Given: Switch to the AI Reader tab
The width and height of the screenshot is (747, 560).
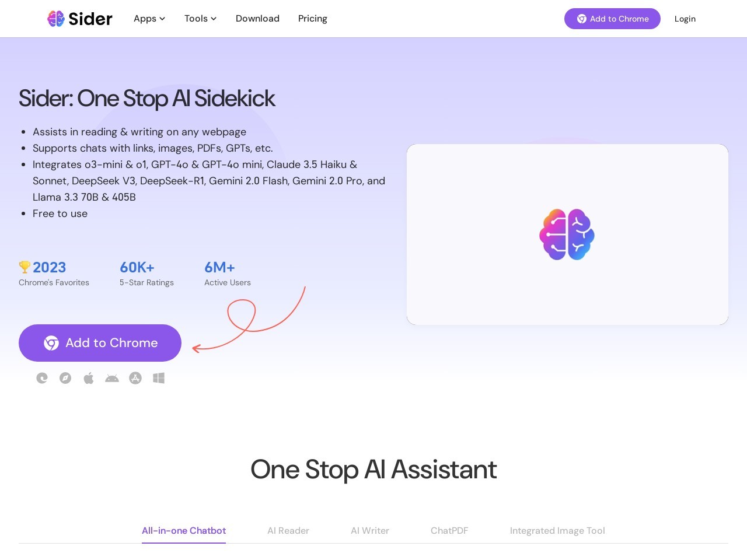Looking at the screenshot, I should (288, 531).
